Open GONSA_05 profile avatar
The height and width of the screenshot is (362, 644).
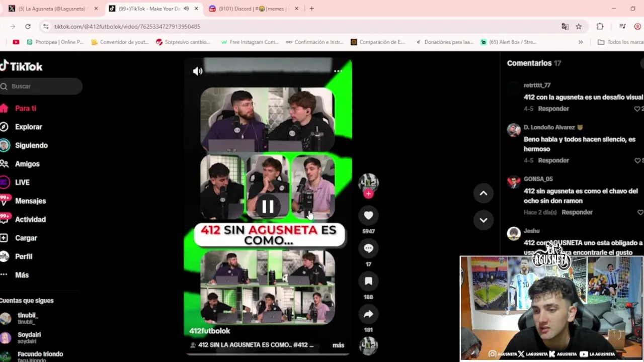pyautogui.click(x=514, y=182)
